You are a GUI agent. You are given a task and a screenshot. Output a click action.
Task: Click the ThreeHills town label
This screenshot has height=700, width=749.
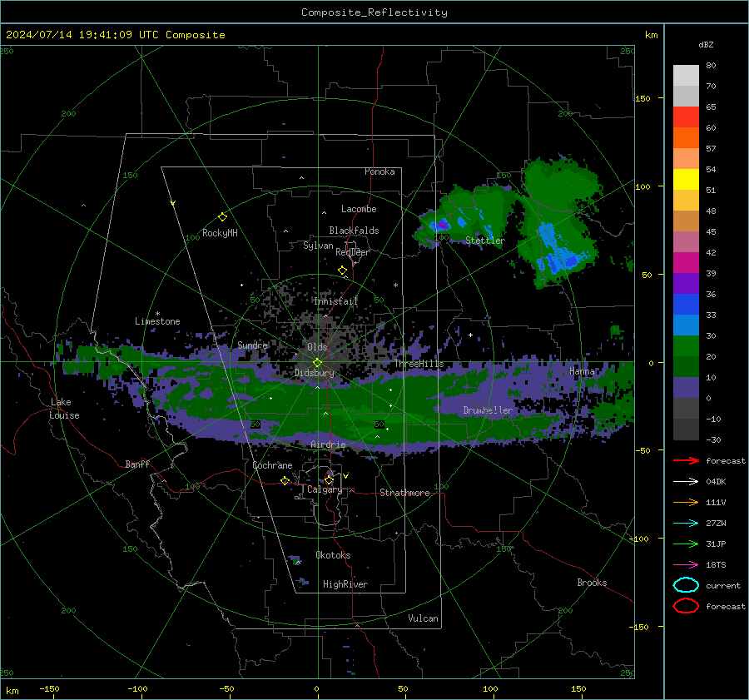[x=419, y=364]
